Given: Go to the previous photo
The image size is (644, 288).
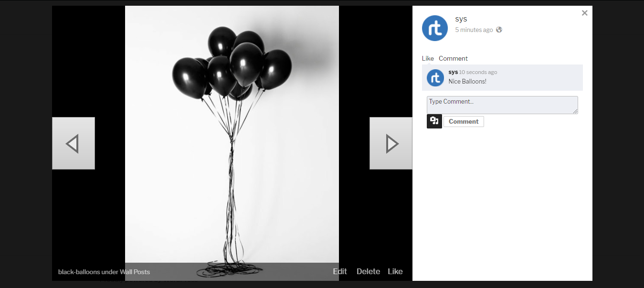Looking at the screenshot, I should [x=73, y=143].
